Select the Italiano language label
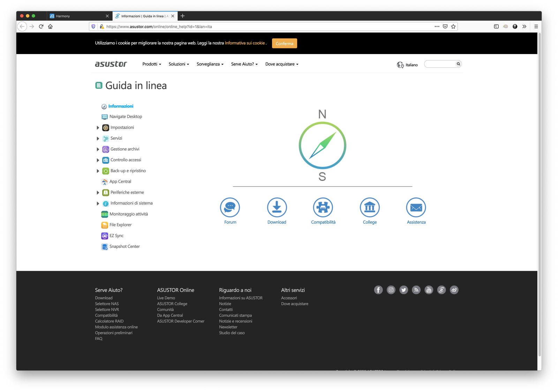This screenshot has width=558, height=392. coord(412,65)
